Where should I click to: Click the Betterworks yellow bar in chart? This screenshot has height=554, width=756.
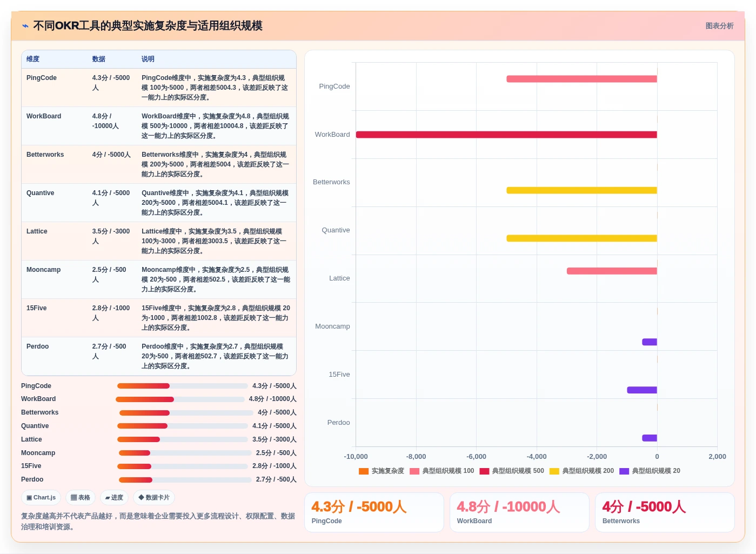pos(581,190)
